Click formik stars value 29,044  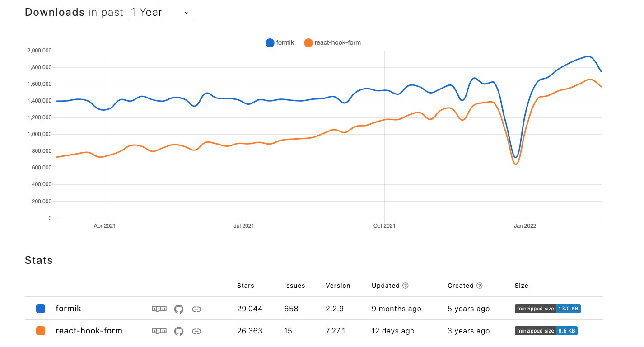(250, 309)
